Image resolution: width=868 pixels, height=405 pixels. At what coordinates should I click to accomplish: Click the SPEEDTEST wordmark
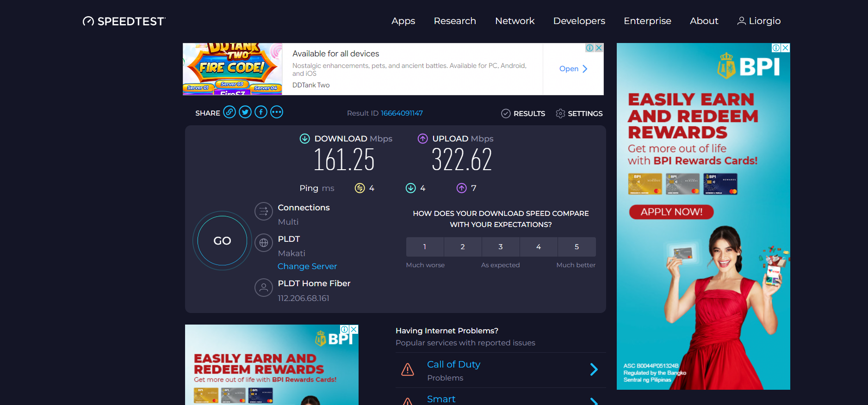pos(131,21)
